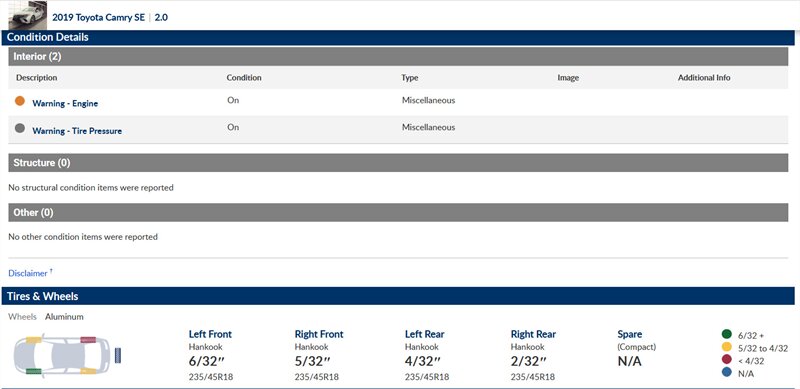Click the green tire on car diagram
800x389 pixels.
[x=34, y=371]
